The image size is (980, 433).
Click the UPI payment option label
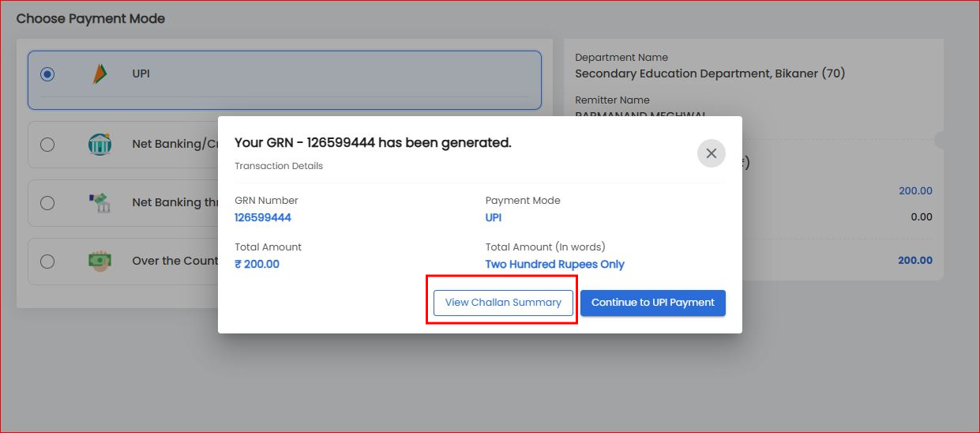(141, 73)
